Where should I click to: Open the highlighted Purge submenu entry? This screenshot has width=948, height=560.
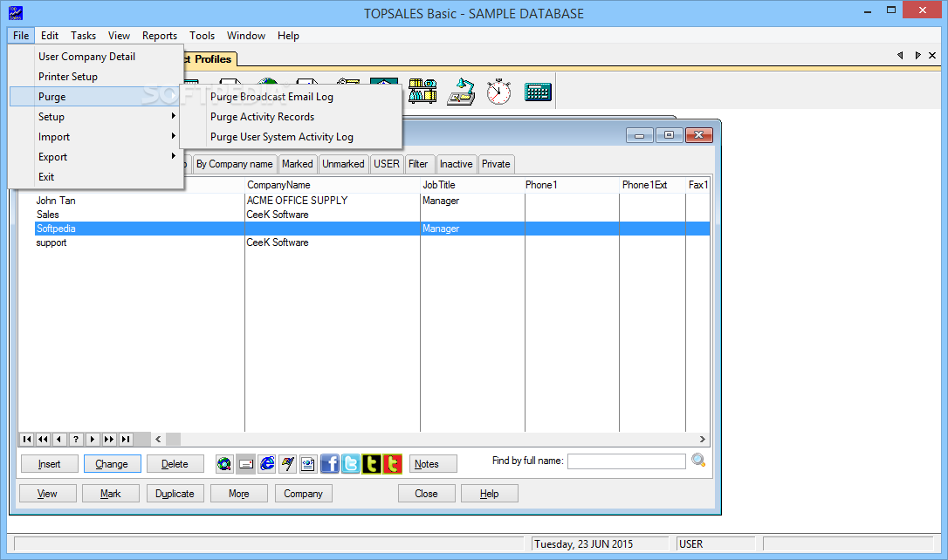point(97,97)
